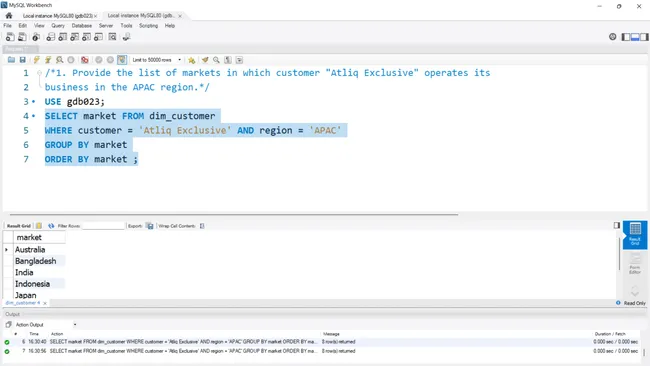Stop the executing query button

coord(71,60)
